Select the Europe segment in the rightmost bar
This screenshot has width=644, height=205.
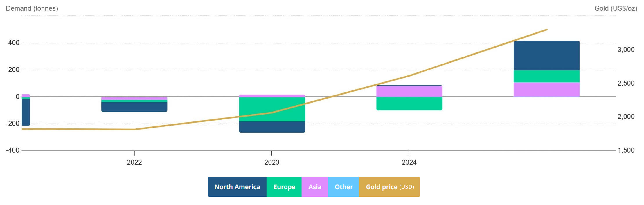(546, 76)
